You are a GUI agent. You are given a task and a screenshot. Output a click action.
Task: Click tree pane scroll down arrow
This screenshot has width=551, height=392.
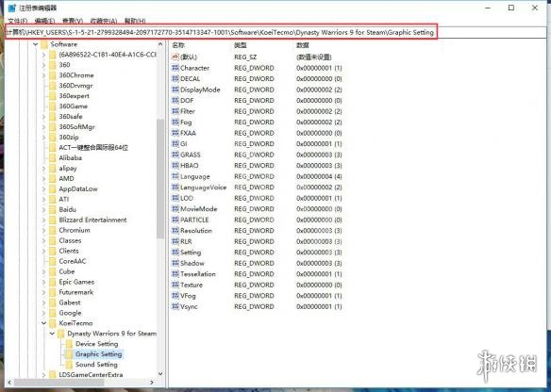(160, 374)
